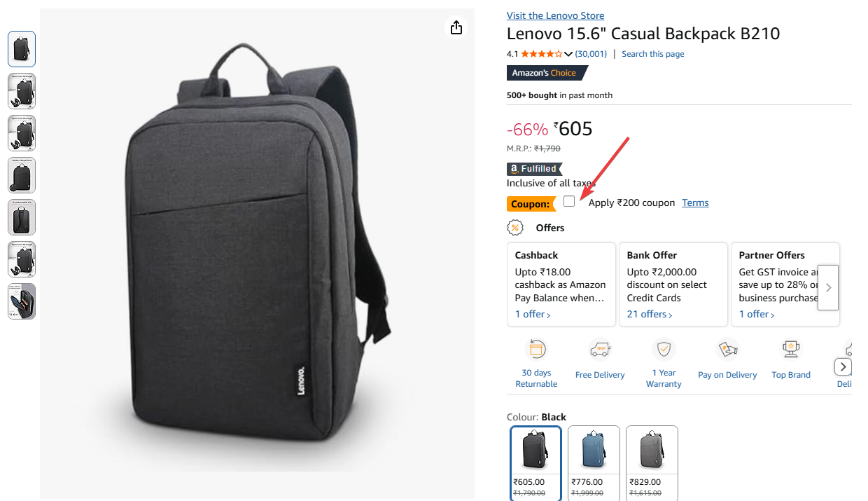Open coupon Terms link
The image size is (868, 501).
point(695,203)
